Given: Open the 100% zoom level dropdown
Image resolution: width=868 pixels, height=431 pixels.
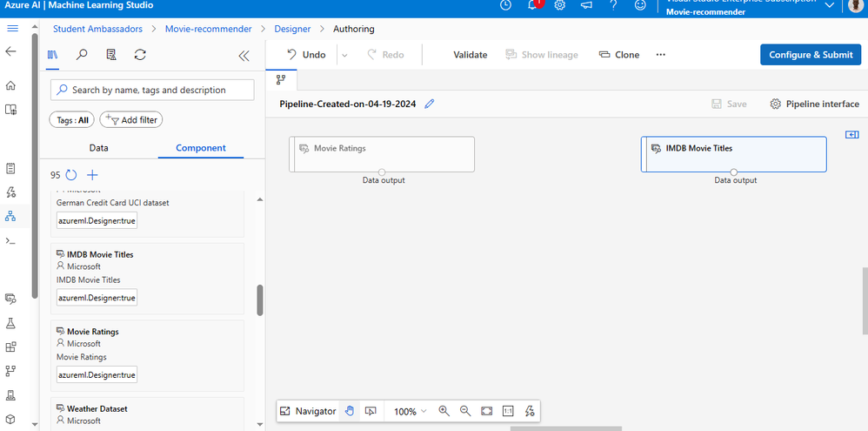Looking at the screenshot, I should [411, 411].
